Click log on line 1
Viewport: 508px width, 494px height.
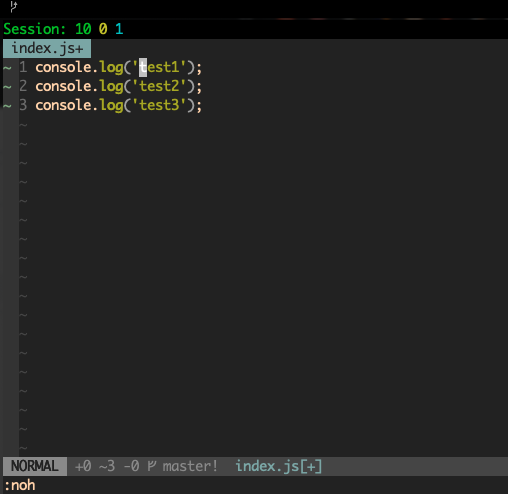tap(111, 68)
